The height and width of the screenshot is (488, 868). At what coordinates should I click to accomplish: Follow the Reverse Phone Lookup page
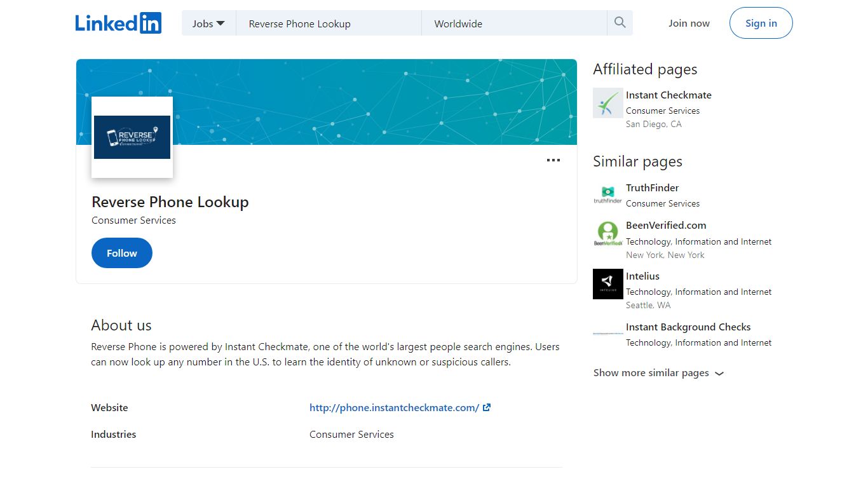(122, 253)
